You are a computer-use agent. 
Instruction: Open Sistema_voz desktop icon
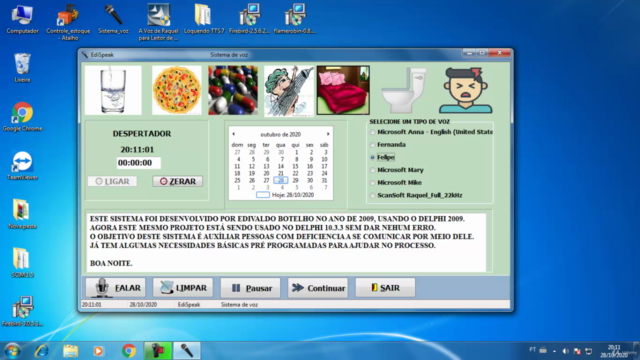coord(113,19)
